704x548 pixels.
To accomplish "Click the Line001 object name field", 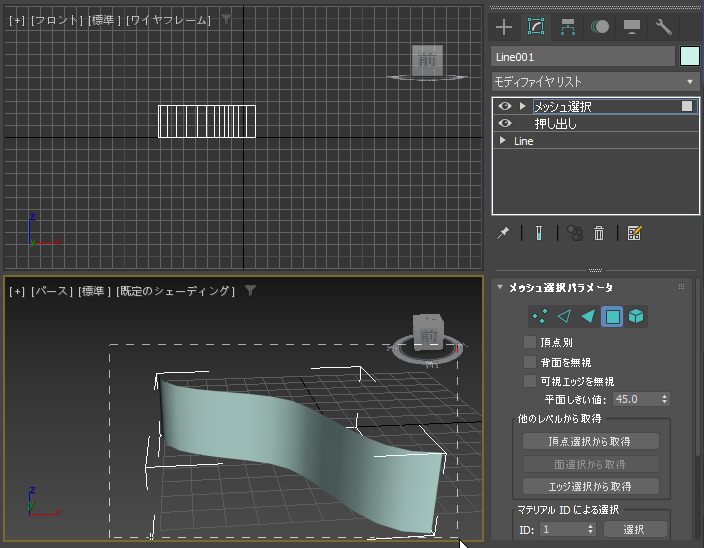I will 583,57.
